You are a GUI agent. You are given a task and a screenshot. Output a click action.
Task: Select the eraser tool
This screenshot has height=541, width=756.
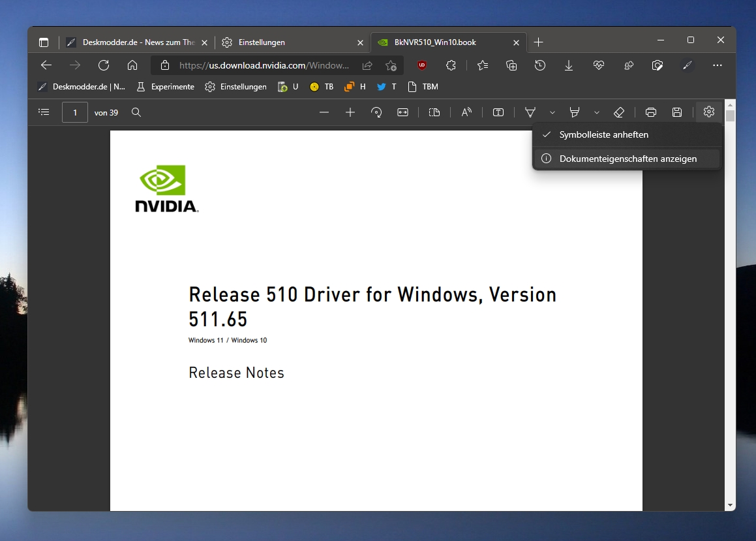pos(619,112)
